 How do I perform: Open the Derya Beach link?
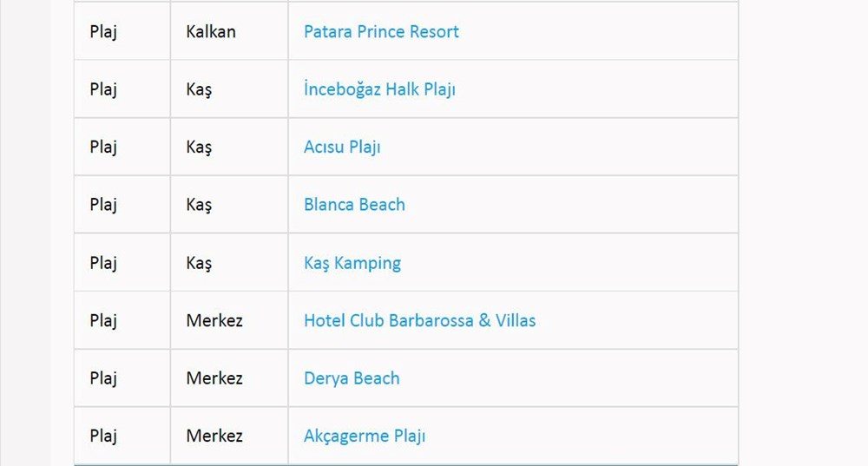[x=352, y=378]
